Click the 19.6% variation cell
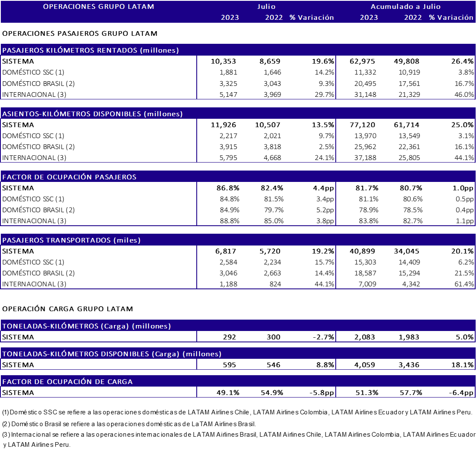Screen dimensions: 476x451 point(323,61)
